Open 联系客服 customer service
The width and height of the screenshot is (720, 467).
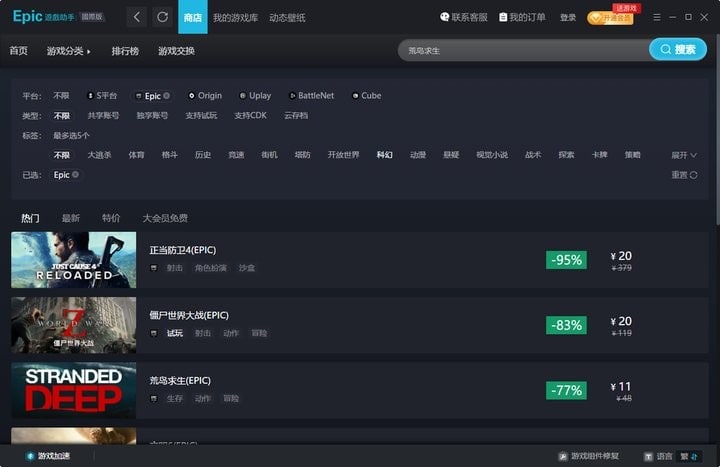coord(463,17)
